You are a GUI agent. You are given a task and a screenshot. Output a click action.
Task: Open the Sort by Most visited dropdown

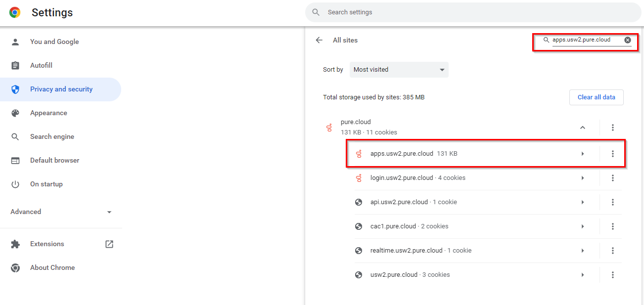tap(399, 70)
